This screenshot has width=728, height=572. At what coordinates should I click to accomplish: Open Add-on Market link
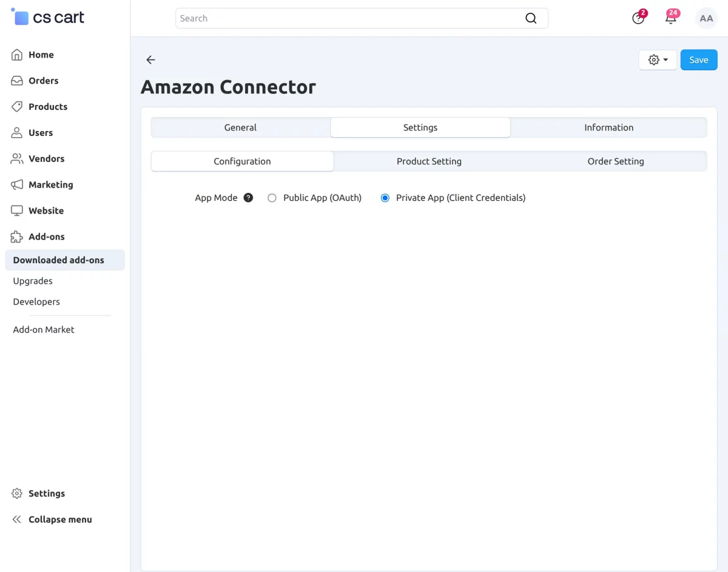[44, 329]
